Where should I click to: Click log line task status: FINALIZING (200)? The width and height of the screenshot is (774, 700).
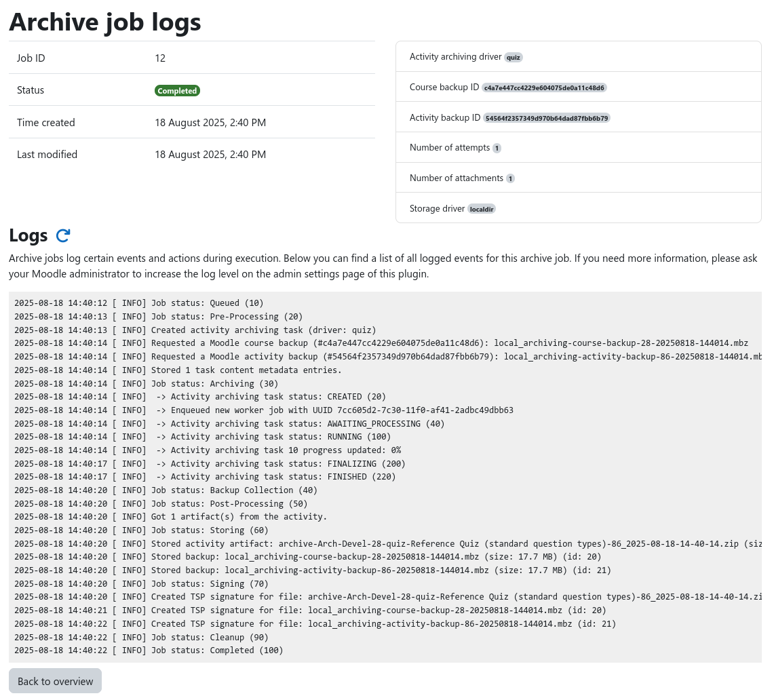(x=210, y=463)
